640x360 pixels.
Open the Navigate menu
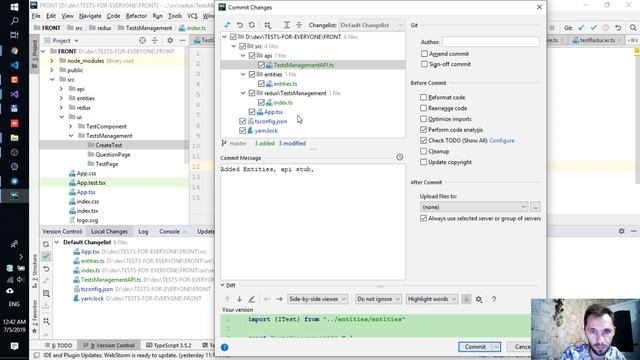[x=90, y=16]
